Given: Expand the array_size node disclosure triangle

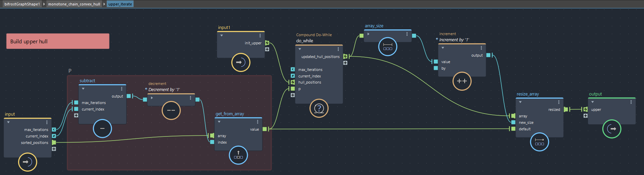Looking at the screenshot, I should click(x=368, y=34).
